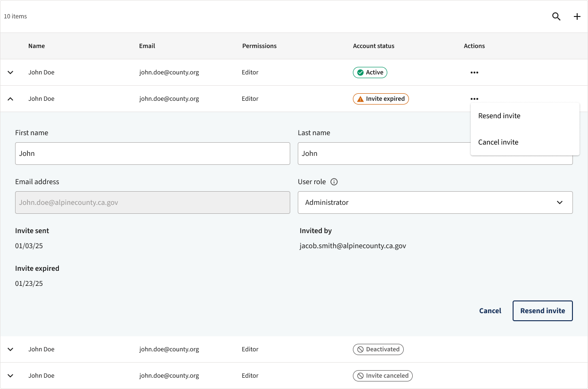Click the plus icon to add user
This screenshot has height=389, width=588.
tap(577, 16)
